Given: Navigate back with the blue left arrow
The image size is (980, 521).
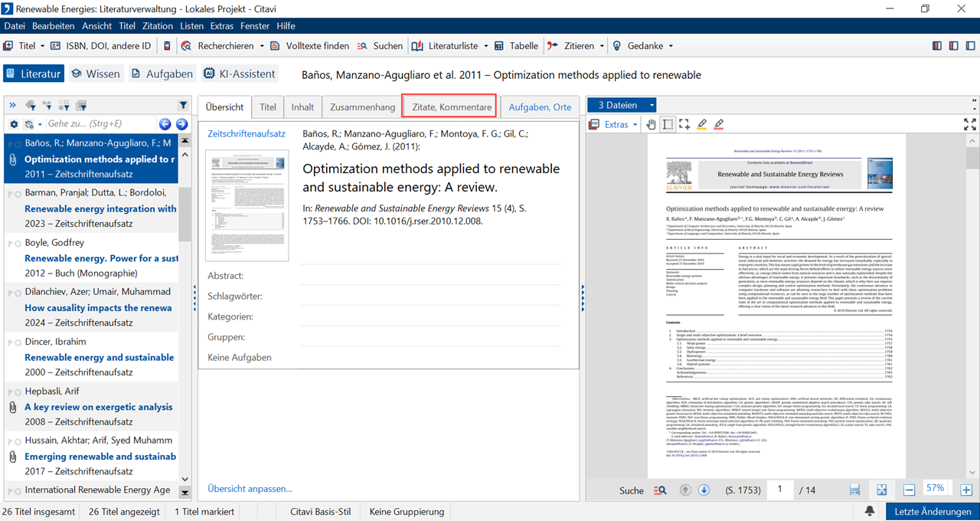Looking at the screenshot, I should (x=165, y=124).
